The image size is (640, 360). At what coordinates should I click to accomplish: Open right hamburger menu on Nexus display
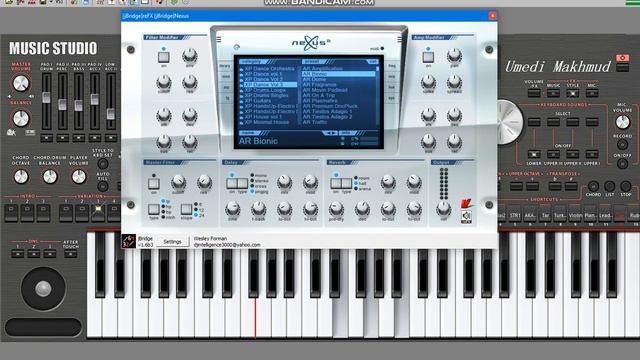pyautogui.click(x=399, y=40)
